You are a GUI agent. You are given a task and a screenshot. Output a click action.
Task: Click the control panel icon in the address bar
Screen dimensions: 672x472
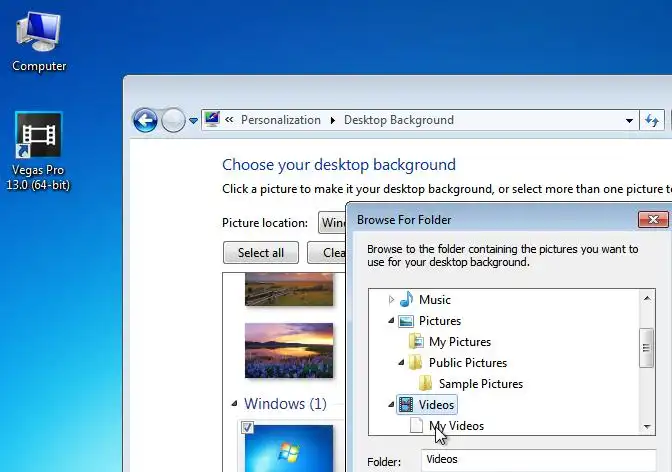(212, 120)
